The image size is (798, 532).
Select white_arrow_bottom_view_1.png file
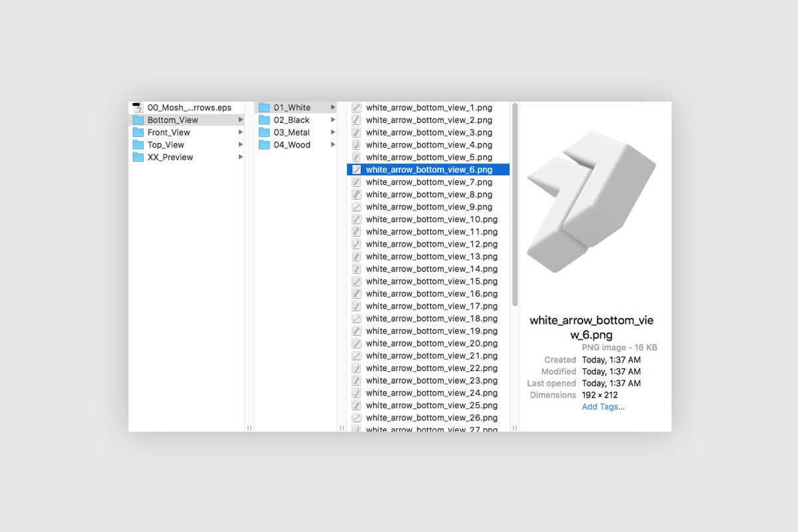[429, 108]
